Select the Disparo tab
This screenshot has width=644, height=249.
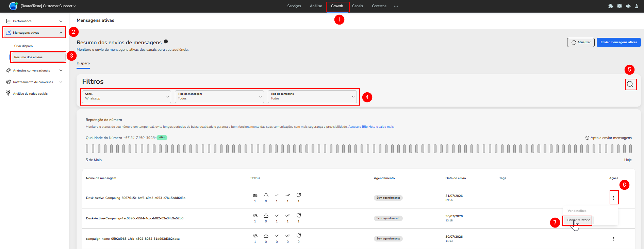point(83,63)
